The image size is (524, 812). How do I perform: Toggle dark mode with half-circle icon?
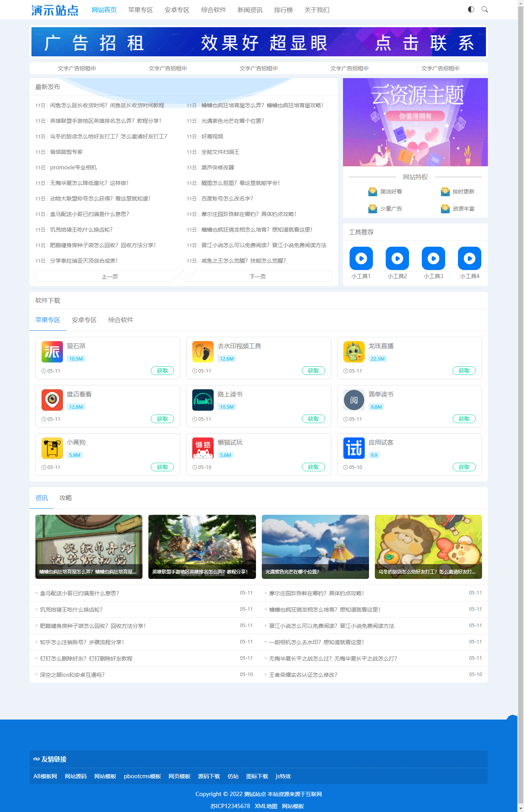click(471, 9)
